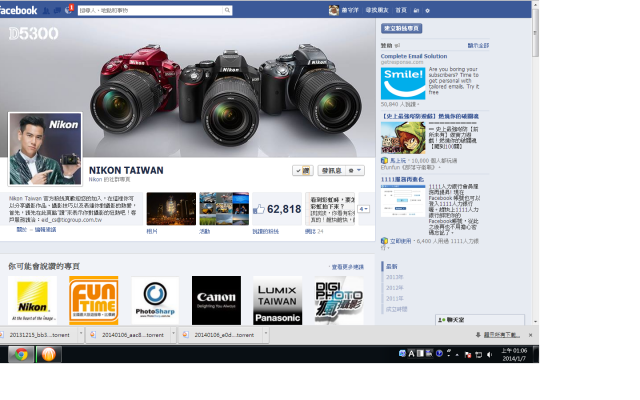Jump to 2013 on the timeline

(394, 277)
